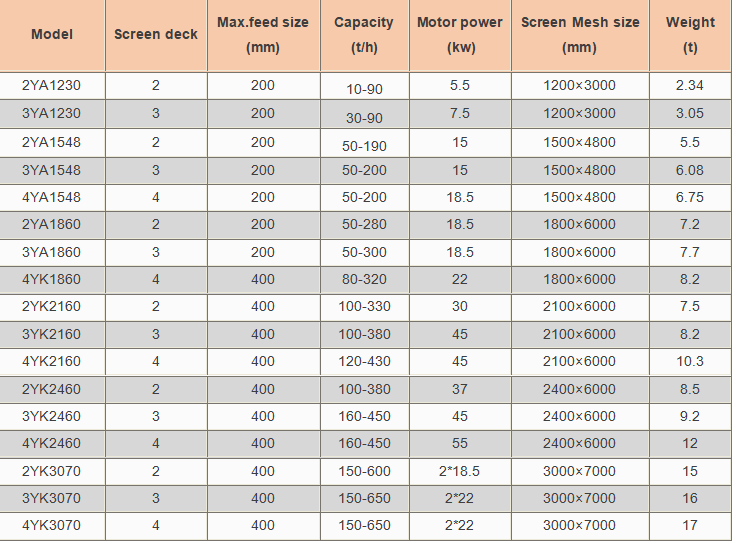Viewport: 734px width, 541px height.
Task: Select weight value 10.3
Action: [x=690, y=361]
